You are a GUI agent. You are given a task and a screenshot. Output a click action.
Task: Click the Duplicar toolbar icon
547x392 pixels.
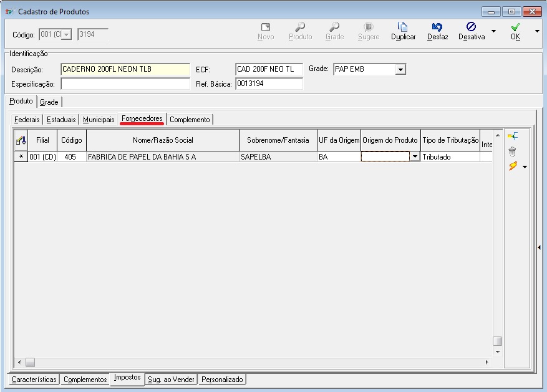[402, 27]
